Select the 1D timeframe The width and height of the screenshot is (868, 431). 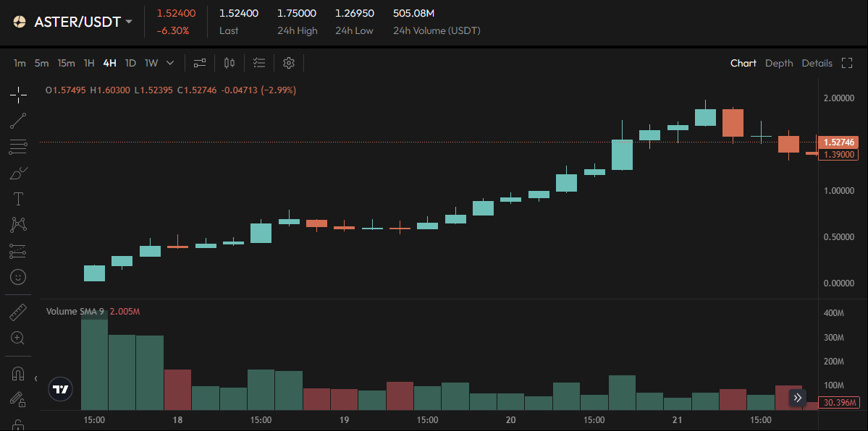point(130,63)
